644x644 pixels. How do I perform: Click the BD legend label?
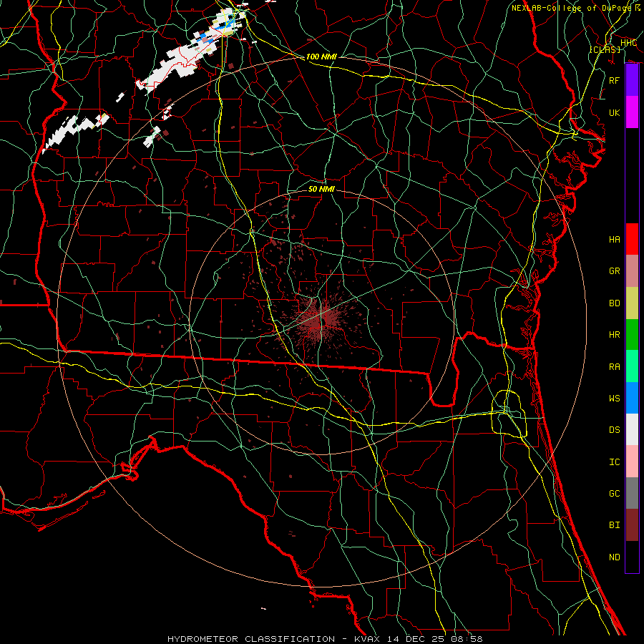tap(614, 303)
